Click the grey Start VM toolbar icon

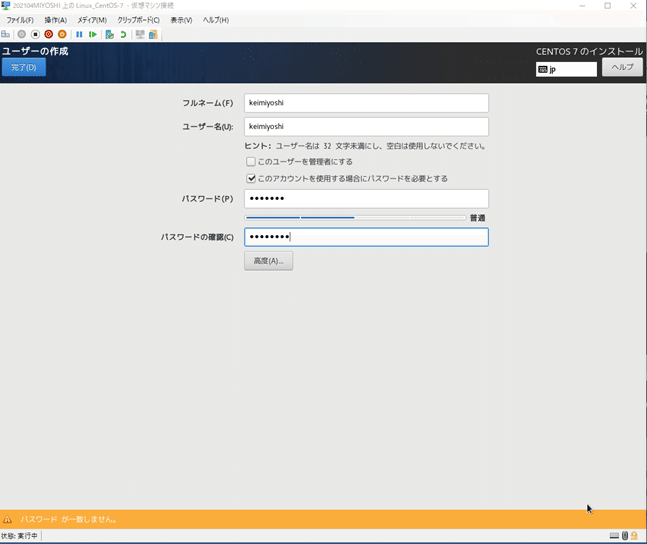point(21,34)
